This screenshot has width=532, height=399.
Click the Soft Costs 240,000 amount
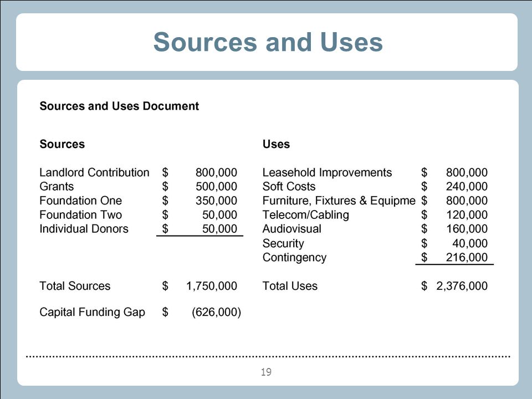coord(467,186)
